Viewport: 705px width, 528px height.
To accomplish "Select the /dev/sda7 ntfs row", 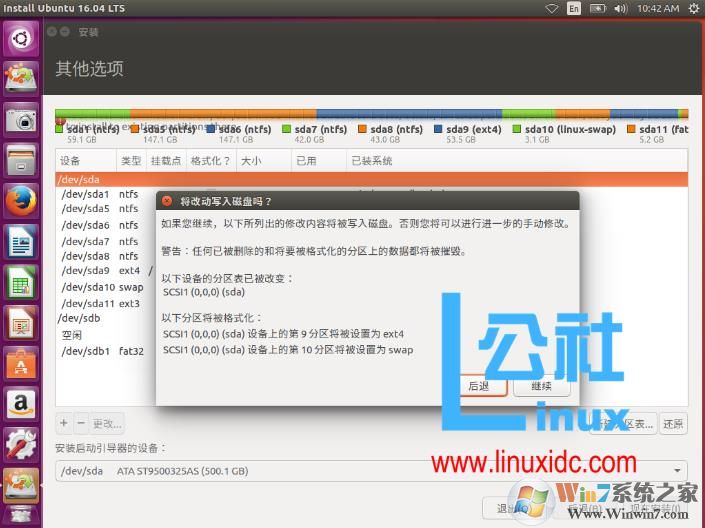I will [106, 242].
